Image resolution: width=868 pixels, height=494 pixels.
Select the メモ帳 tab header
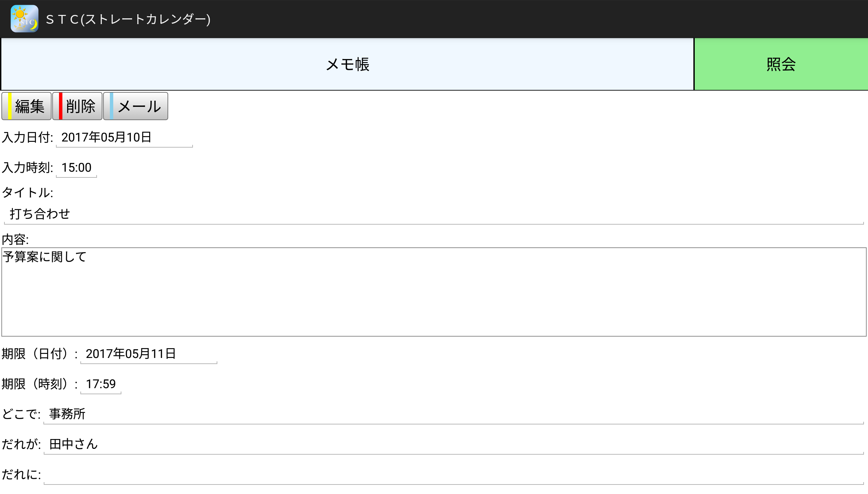(x=347, y=64)
